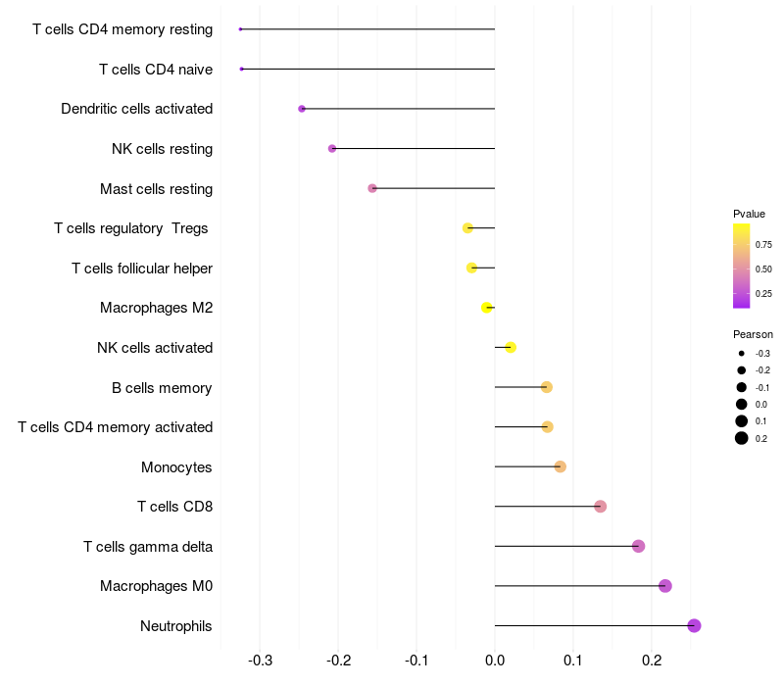Screen dimensions: 784x686
Task: Select the Mast cells resting dot
Action: pyautogui.click(x=372, y=188)
